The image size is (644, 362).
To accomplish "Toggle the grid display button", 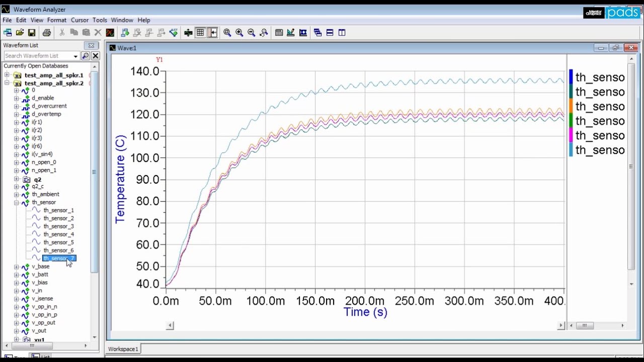I will [x=200, y=33].
